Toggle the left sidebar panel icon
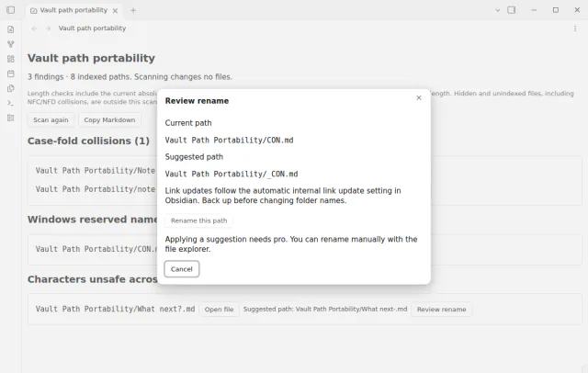Viewport: 588px width, 373px height. point(10,10)
